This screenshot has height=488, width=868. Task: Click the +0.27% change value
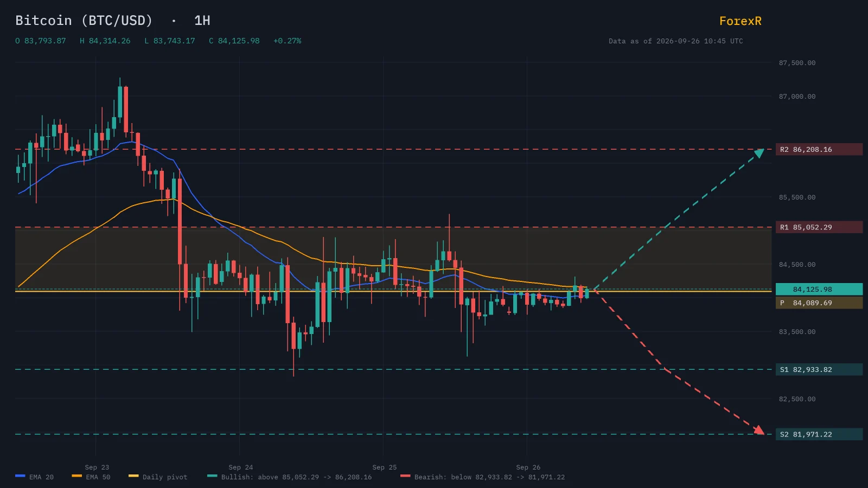tap(287, 41)
